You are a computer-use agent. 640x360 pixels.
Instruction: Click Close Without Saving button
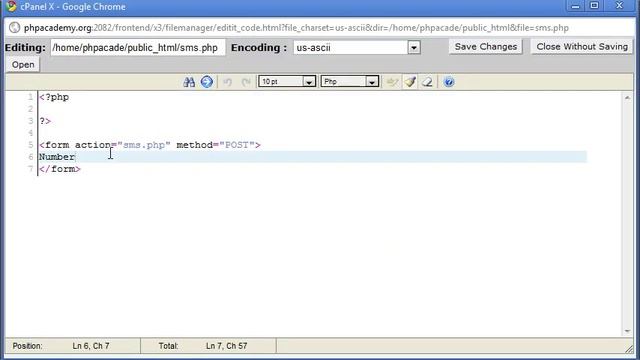[x=582, y=47]
